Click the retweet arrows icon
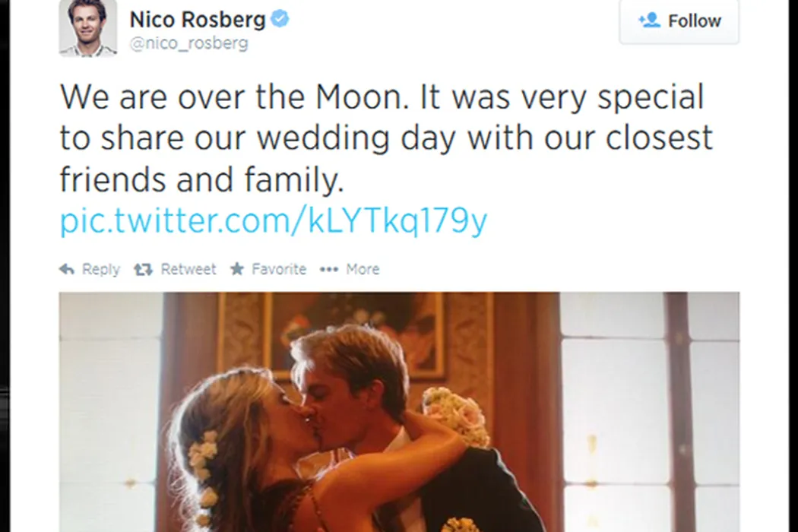 142,269
